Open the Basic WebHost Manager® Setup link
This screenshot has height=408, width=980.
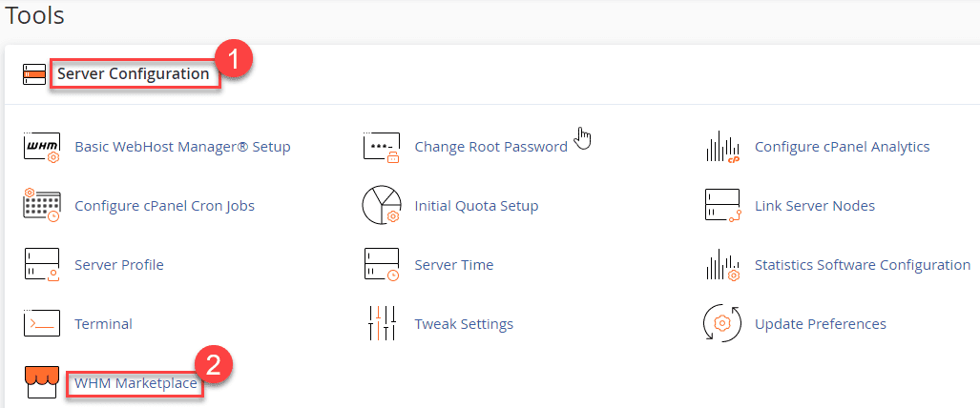[182, 147]
